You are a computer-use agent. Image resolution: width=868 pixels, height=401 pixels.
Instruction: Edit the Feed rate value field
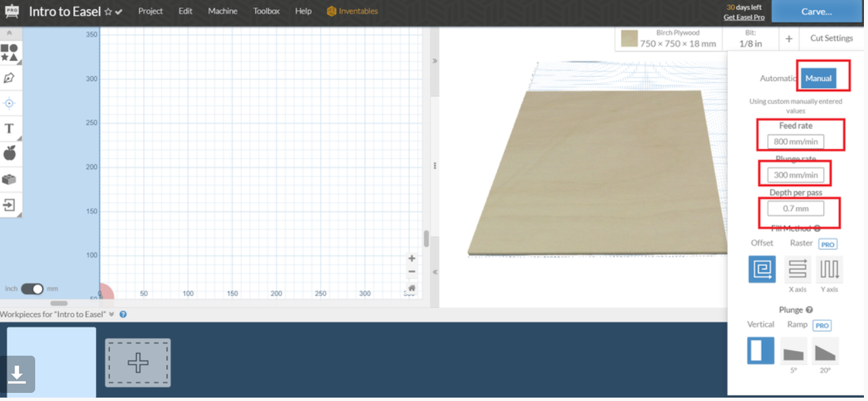click(795, 141)
